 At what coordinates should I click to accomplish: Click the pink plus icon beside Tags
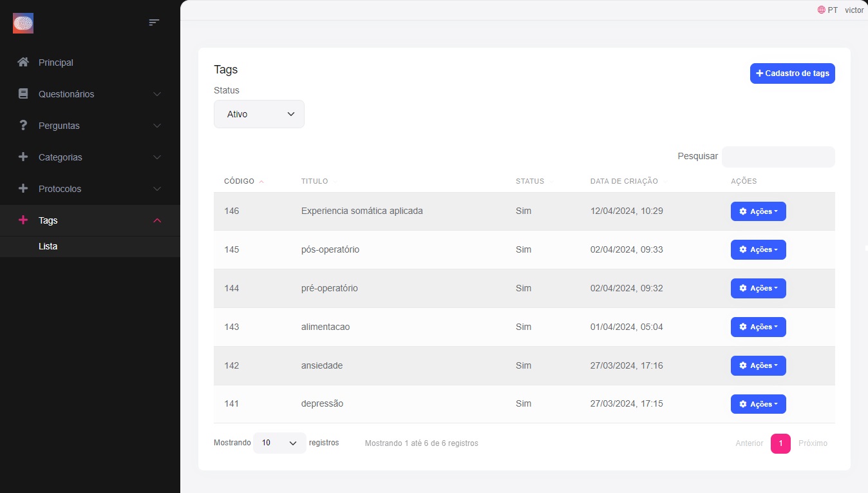coord(23,220)
